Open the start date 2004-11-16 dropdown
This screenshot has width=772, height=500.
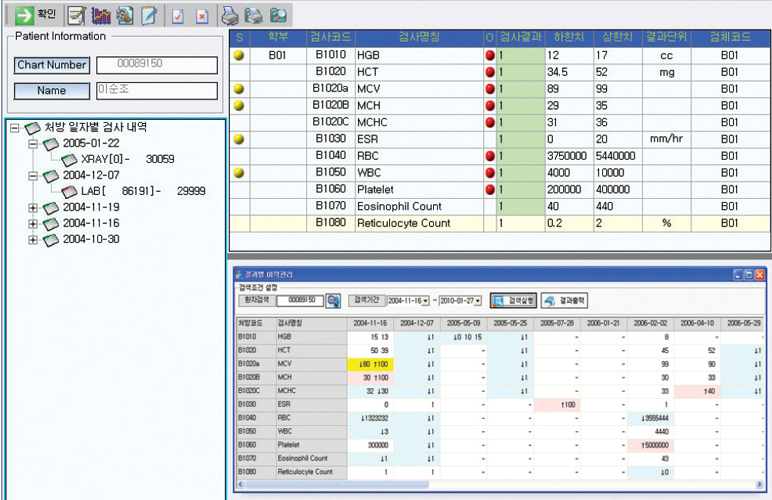[426, 301]
